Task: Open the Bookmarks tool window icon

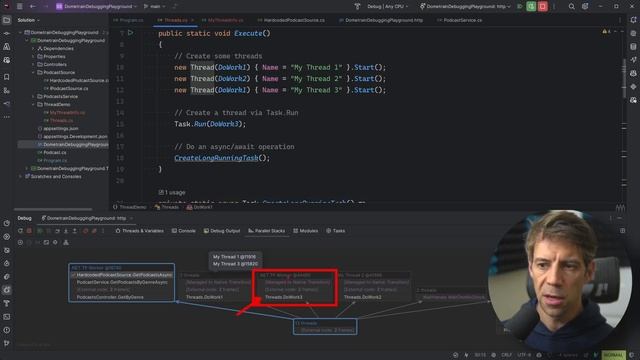Action: [7, 77]
